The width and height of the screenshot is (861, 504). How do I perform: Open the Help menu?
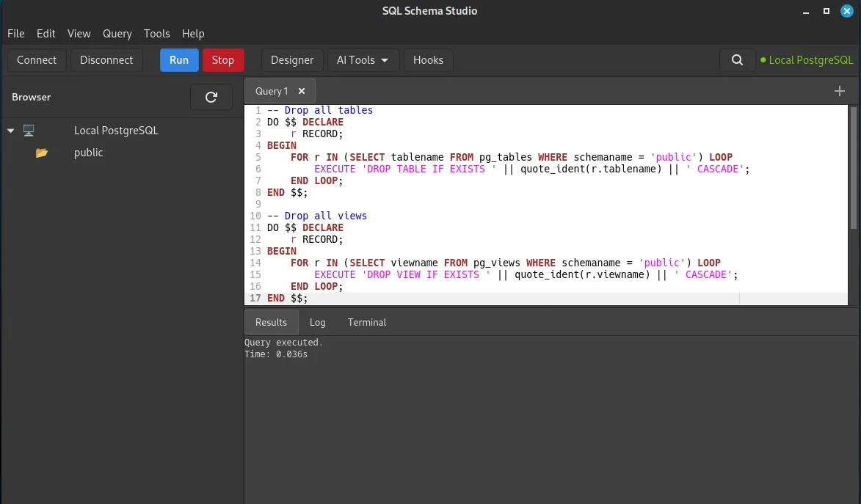193,34
